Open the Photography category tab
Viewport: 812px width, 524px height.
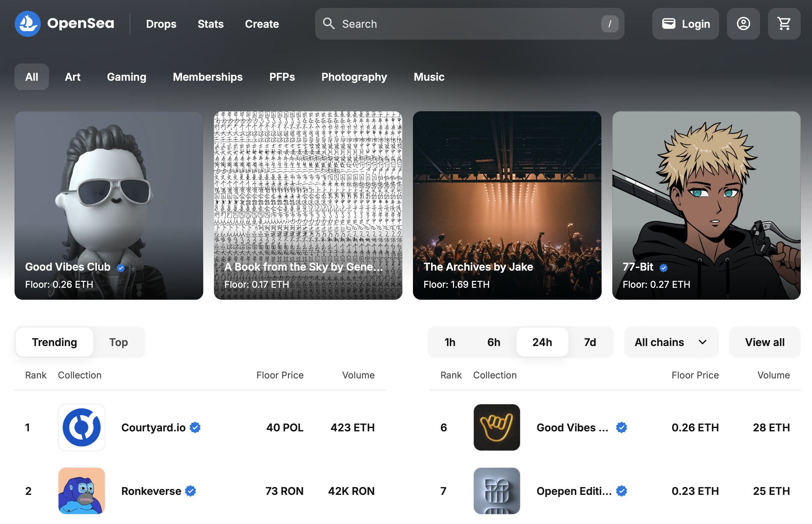pos(354,77)
